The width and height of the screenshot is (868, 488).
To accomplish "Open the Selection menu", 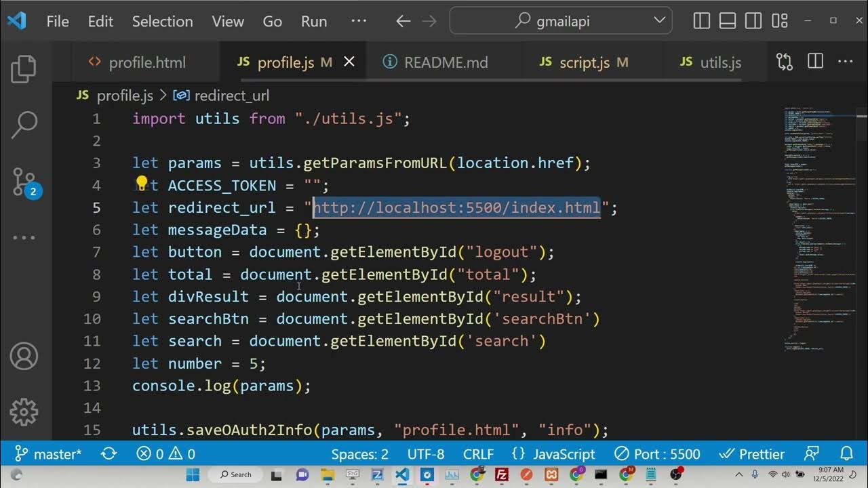I will pos(162,21).
